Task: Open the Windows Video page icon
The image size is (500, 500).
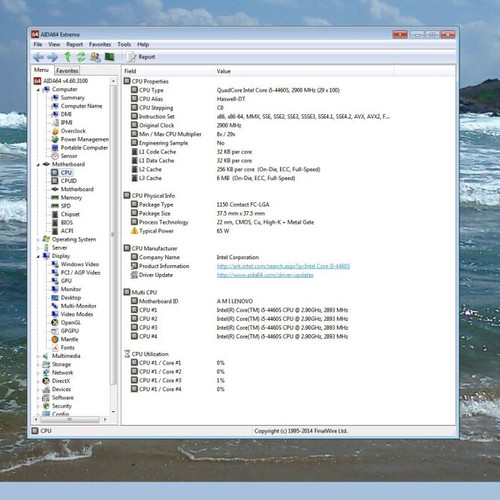Action: [55, 264]
